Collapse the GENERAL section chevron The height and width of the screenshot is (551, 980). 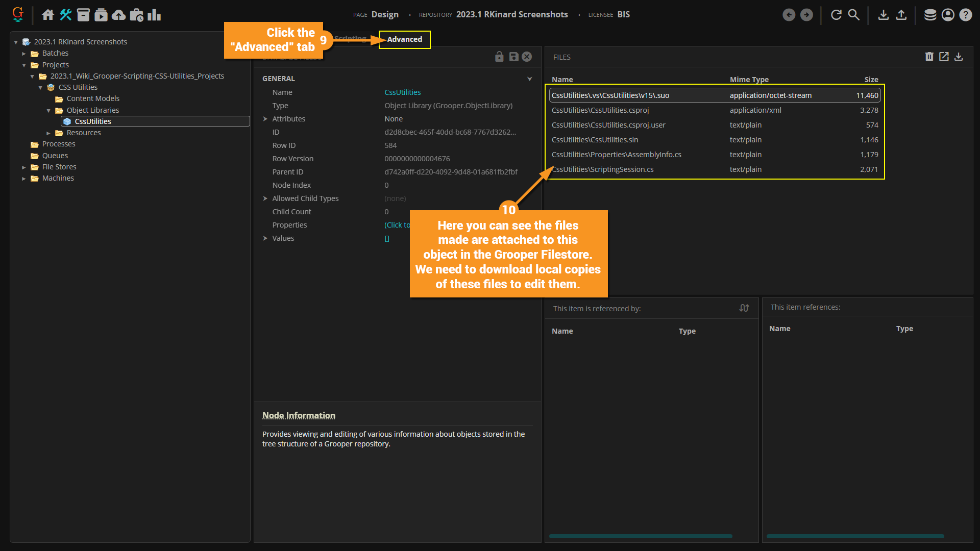pos(529,79)
